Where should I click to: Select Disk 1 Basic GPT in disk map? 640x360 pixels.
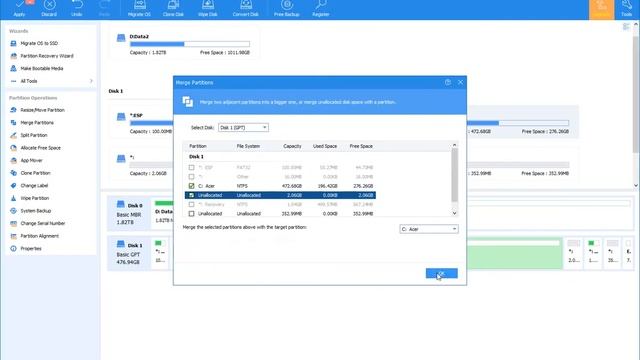click(x=129, y=253)
